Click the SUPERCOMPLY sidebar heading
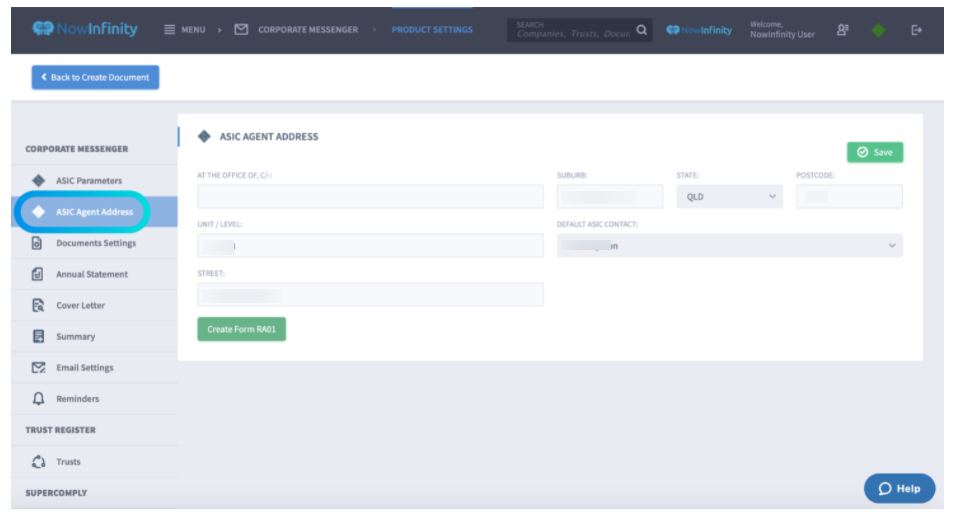Screen dimensions: 956x517 [56, 493]
